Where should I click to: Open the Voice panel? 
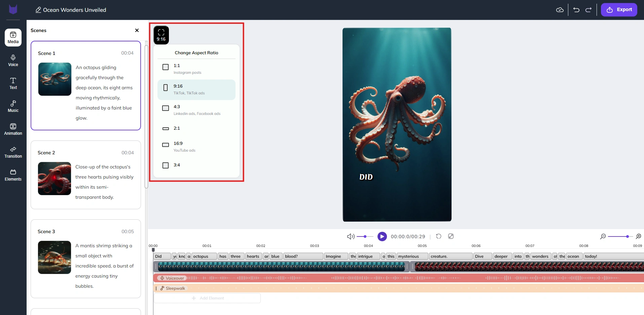[x=13, y=61]
